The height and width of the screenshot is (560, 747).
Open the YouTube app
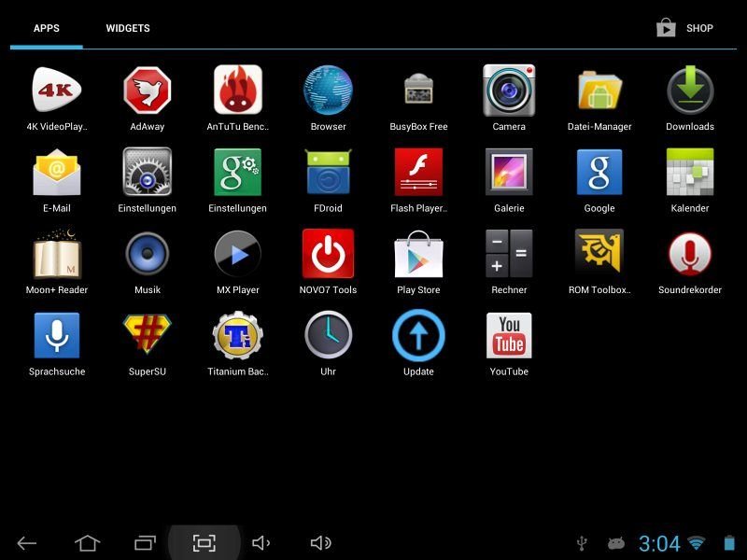[x=509, y=335]
